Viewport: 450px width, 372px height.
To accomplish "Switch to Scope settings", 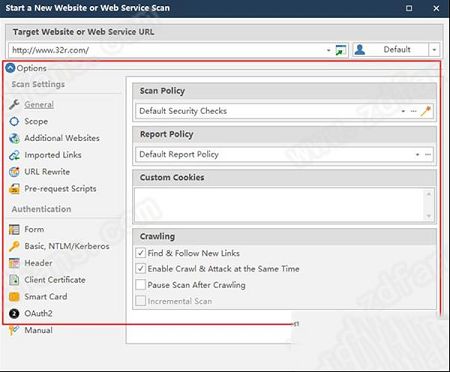I will point(36,121).
